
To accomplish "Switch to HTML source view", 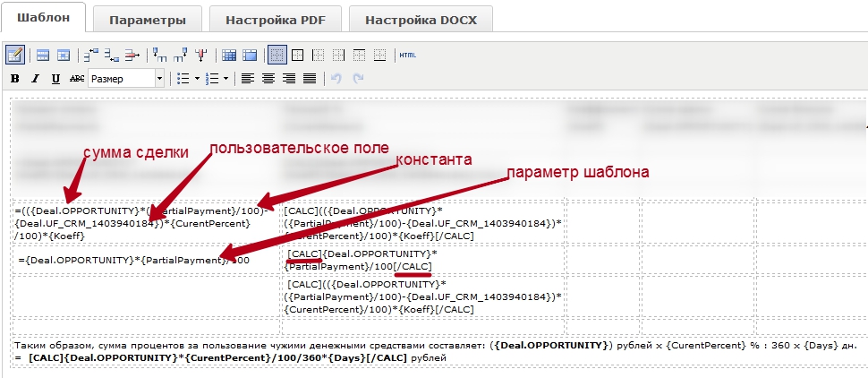I will click(x=407, y=55).
